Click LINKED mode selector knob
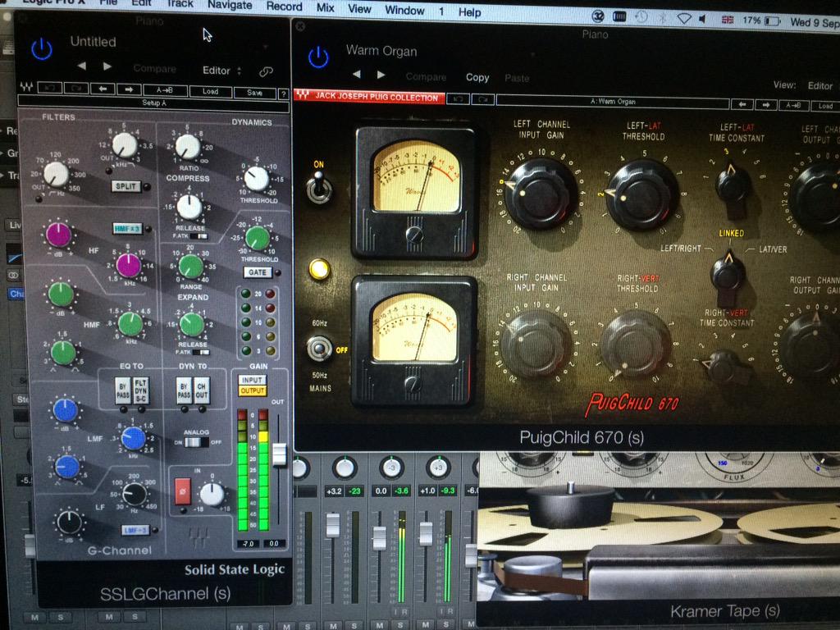Image resolution: width=840 pixels, height=630 pixels. click(x=728, y=272)
